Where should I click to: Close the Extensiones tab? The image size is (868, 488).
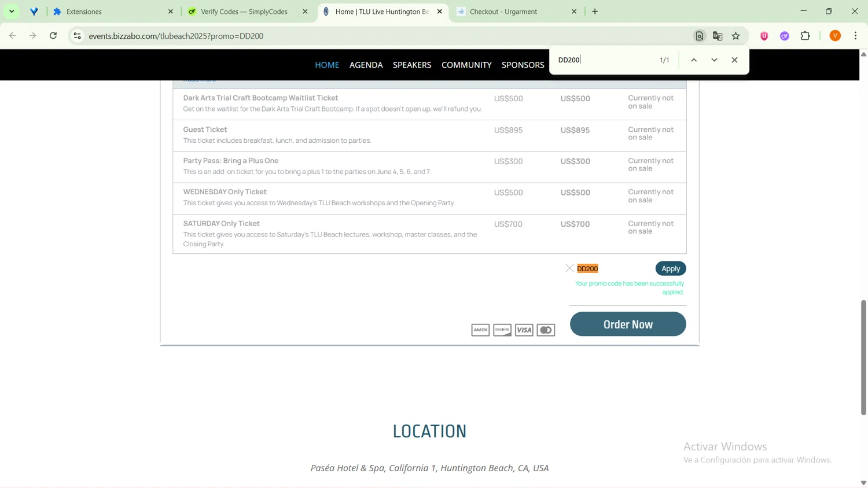[x=171, y=11]
